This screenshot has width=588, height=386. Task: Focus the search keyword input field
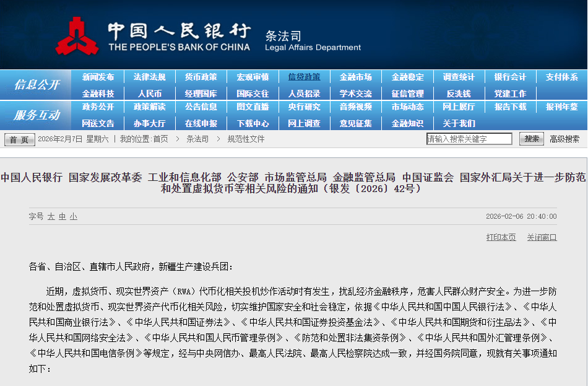point(469,139)
